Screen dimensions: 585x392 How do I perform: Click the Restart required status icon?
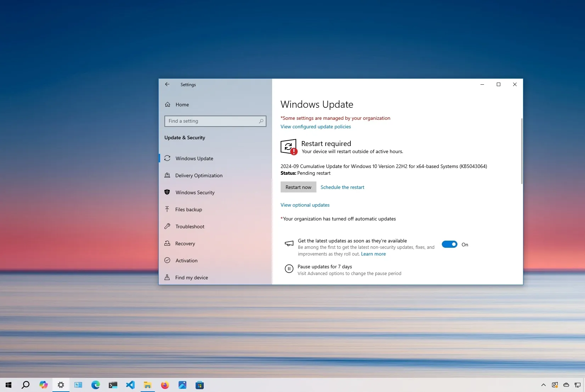288,147
